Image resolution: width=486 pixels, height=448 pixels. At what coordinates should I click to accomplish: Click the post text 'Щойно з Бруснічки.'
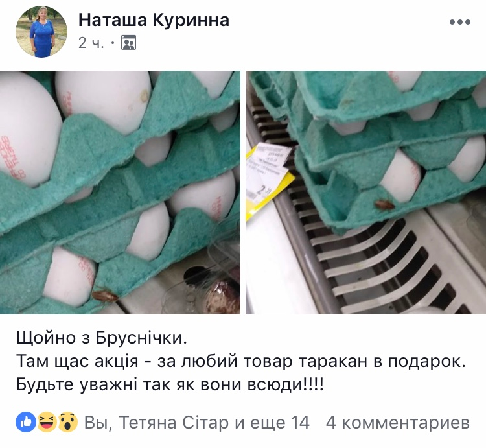pos(102,338)
